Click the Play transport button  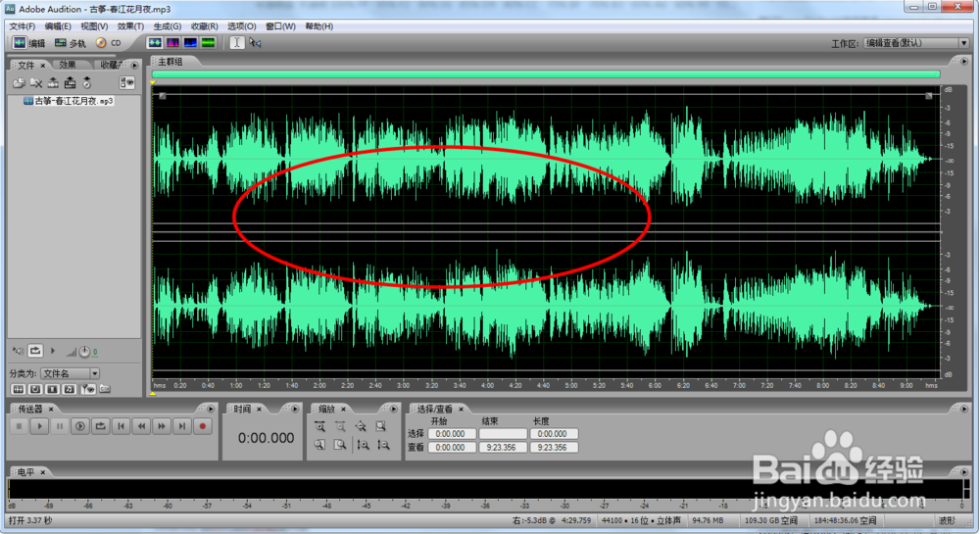(39, 426)
